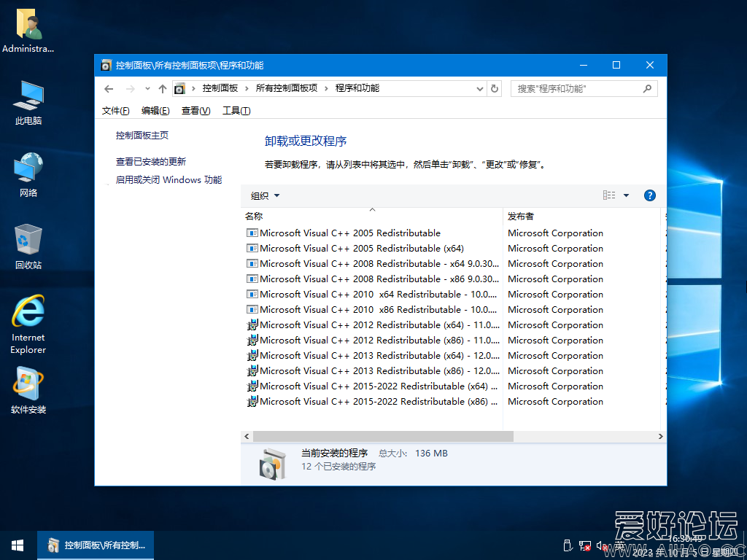Select Microsoft Visual C++ 2005 Redistributable entry
This screenshot has height=560, width=747.
tap(343, 233)
